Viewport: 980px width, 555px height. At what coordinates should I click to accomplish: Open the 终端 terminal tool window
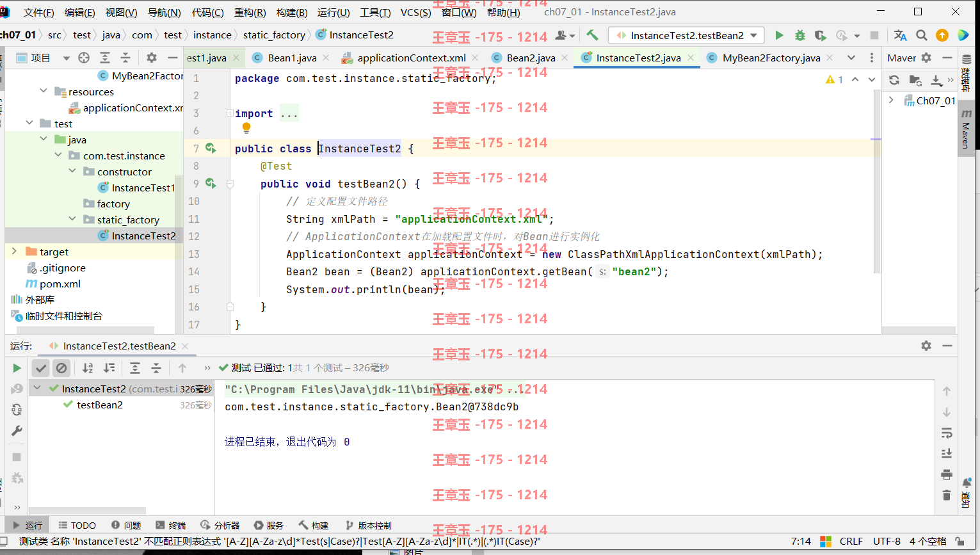(170, 526)
